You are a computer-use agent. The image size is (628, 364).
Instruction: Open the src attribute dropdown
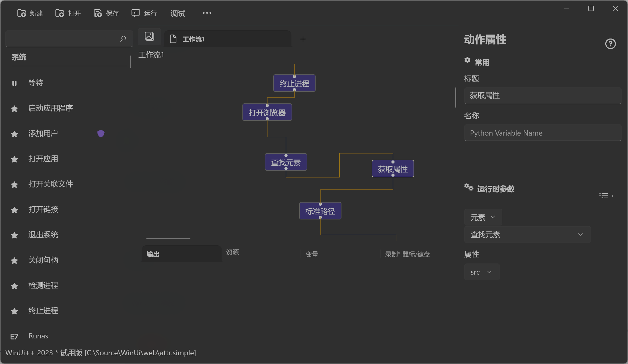482,272
